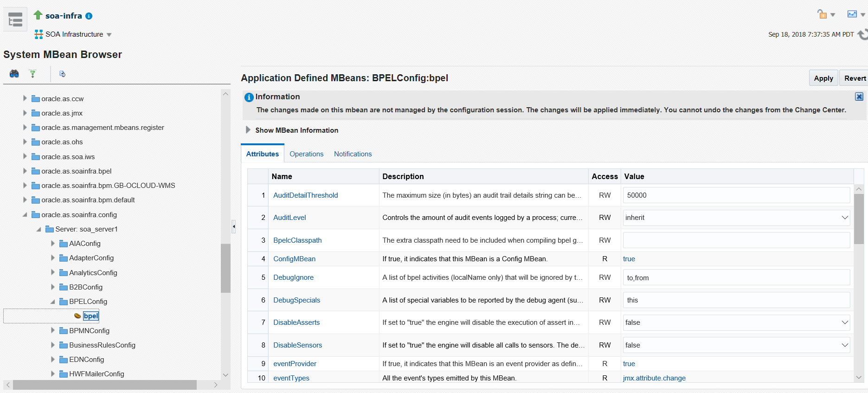Click the binoculars find icon

(14, 74)
